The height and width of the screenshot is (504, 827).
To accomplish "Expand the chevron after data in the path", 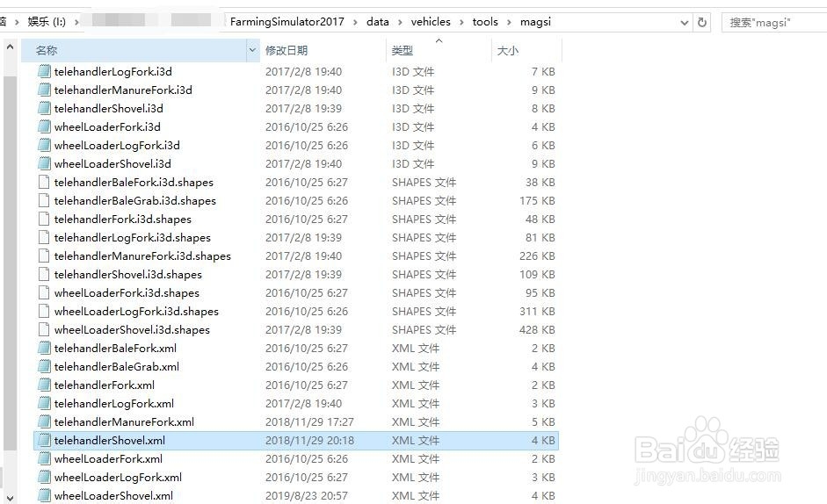I will [400, 22].
